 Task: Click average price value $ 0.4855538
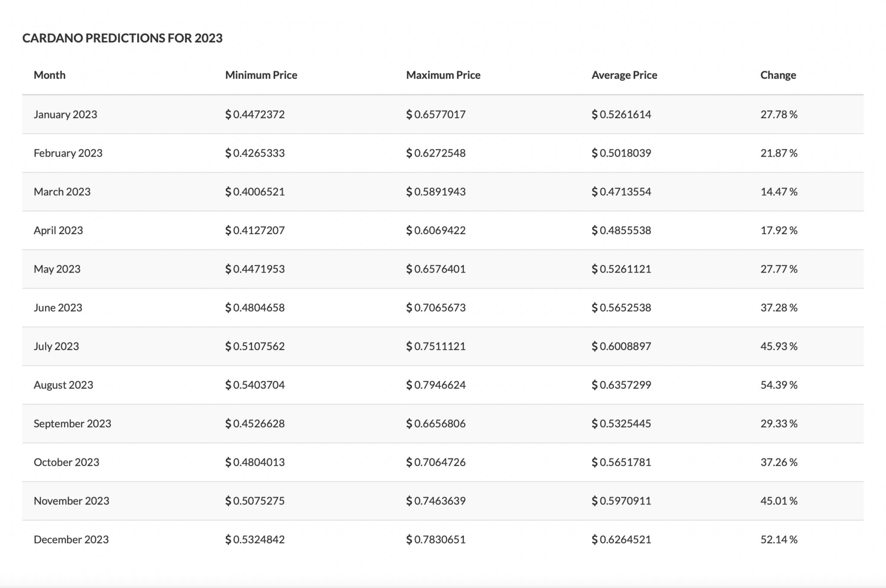[622, 230]
